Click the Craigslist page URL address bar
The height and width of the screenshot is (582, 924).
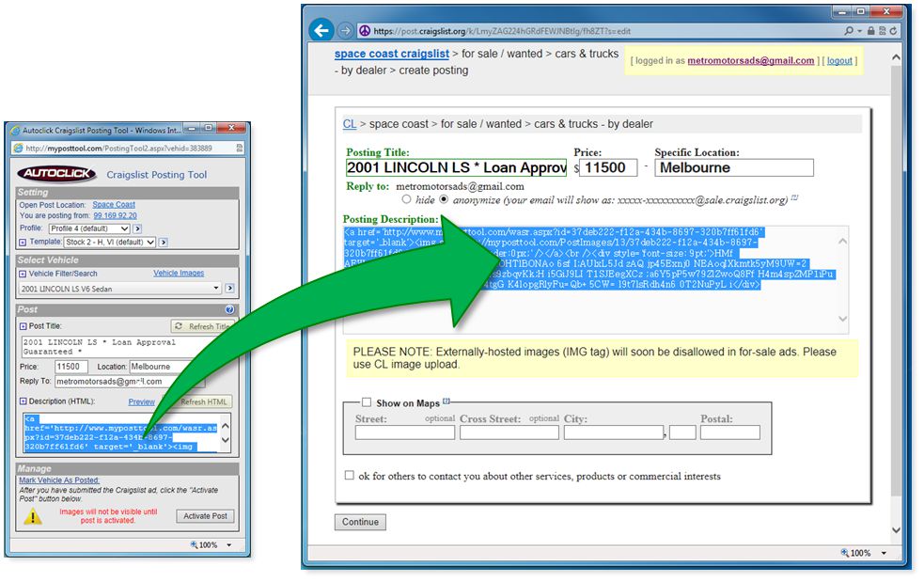click(x=601, y=31)
